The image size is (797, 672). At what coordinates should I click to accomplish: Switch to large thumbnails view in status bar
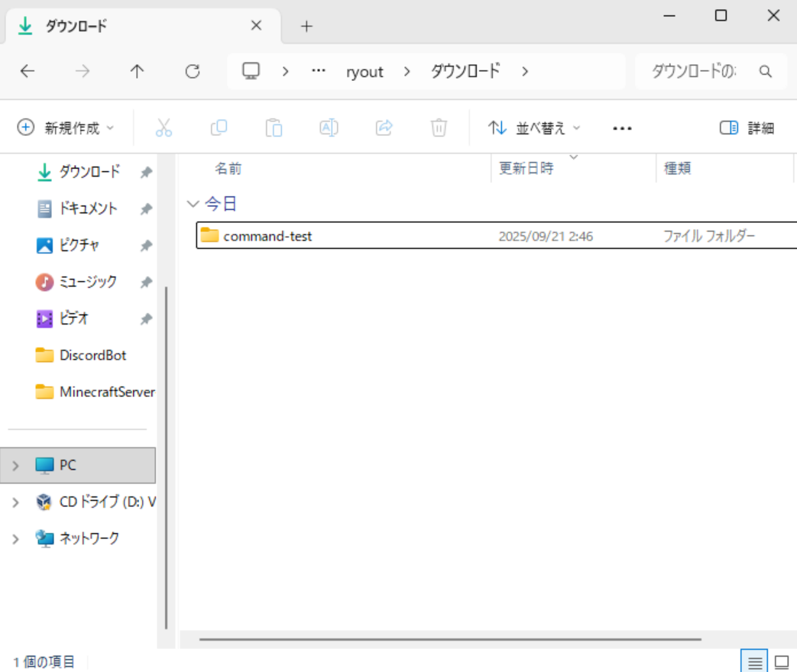click(782, 661)
